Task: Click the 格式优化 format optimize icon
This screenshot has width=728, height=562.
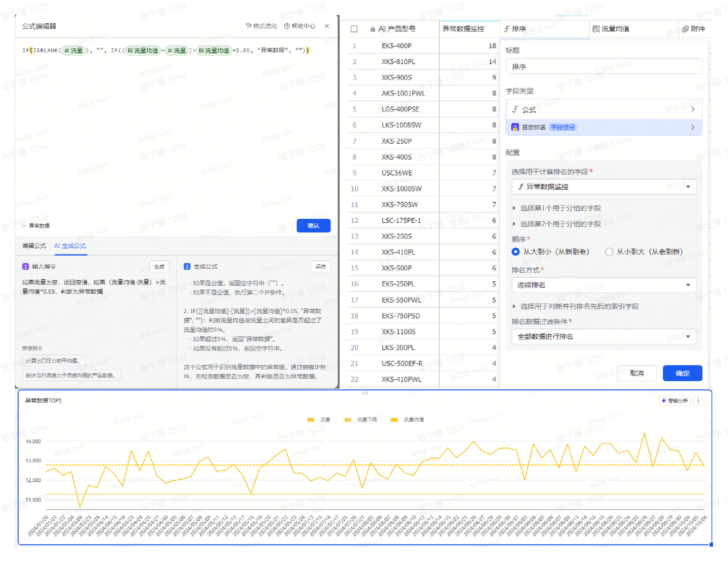Action: point(249,26)
